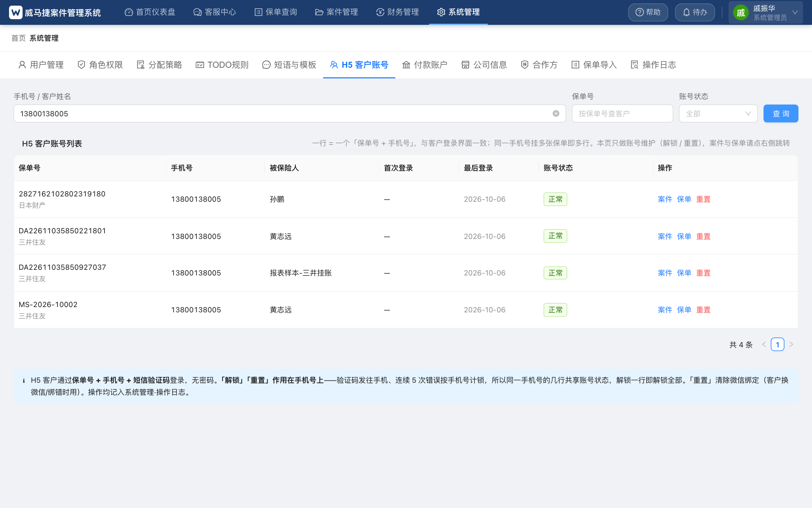The width and height of the screenshot is (812, 508).
Task: Click the blue 查询 button
Action: [x=781, y=114]
